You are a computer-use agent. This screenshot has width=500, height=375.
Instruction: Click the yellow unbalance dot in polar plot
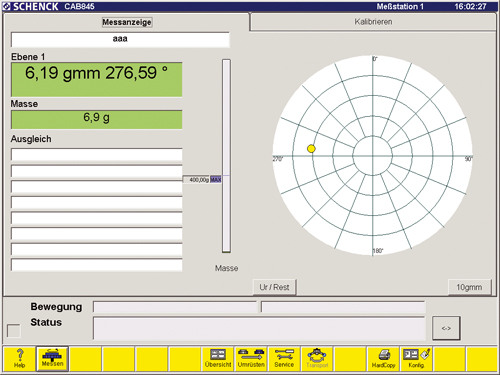point(311,149)
